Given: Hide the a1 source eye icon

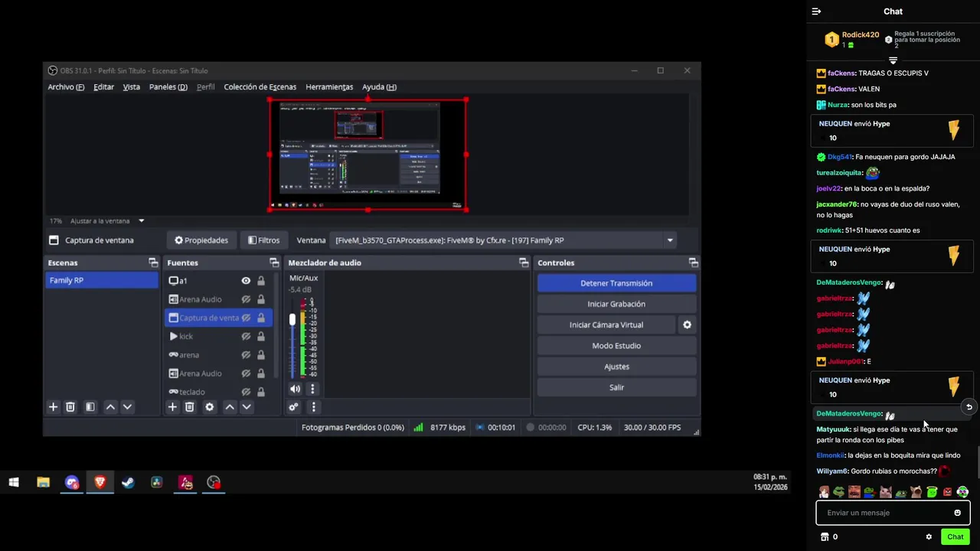Looking at the screenshot, I should tap(246, 281).
